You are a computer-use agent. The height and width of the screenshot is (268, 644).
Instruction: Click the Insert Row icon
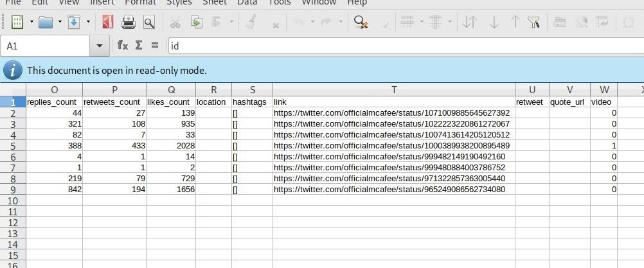tap(407, 22)
